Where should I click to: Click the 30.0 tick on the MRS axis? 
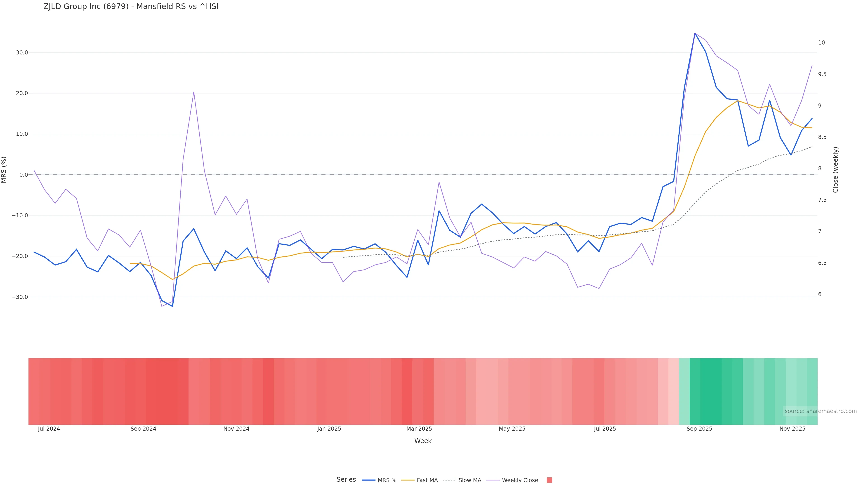click(22, 53)
